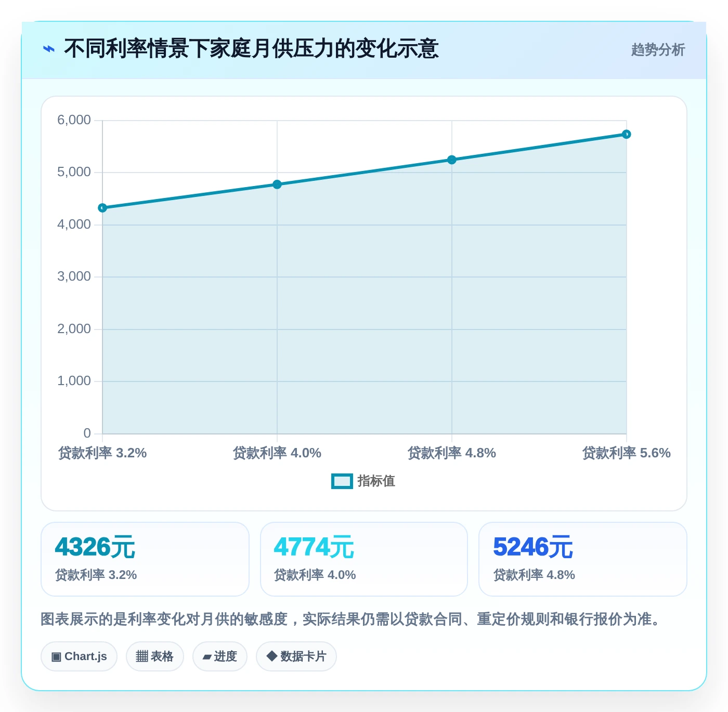The width and height of the screenshot is (728, 712).
Task: Click the 进度 tag chip
Action: [220, 656]
